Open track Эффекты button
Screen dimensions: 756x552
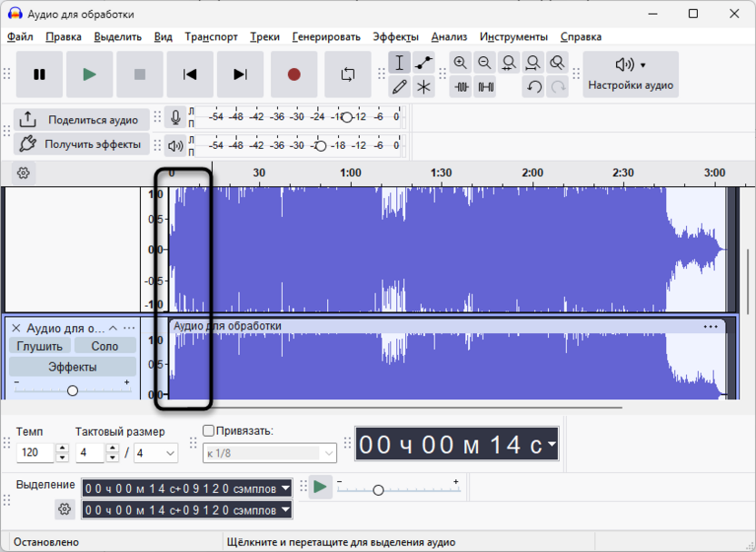point(73,367)
